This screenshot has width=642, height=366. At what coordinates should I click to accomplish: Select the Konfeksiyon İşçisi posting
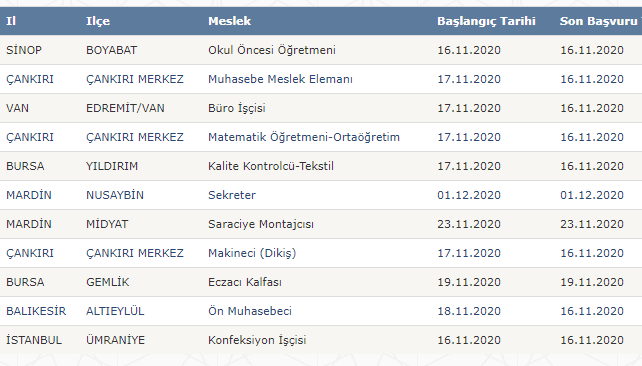tap(257, 340)
